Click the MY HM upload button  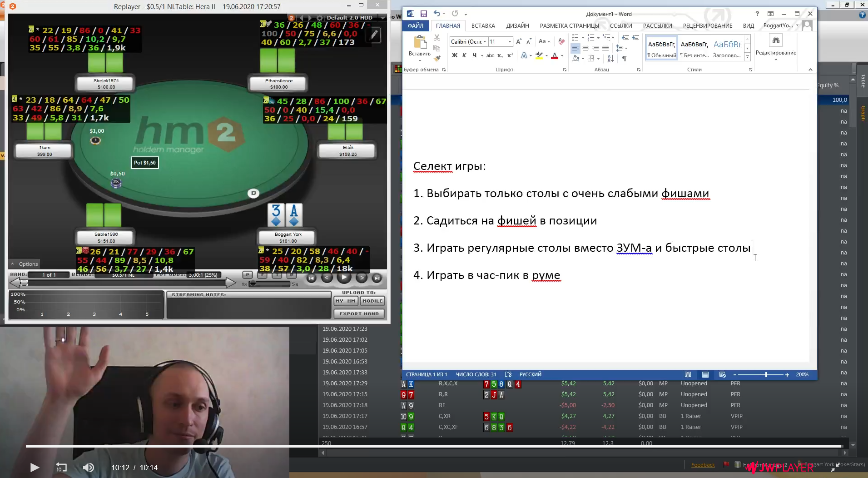(345, 301)
